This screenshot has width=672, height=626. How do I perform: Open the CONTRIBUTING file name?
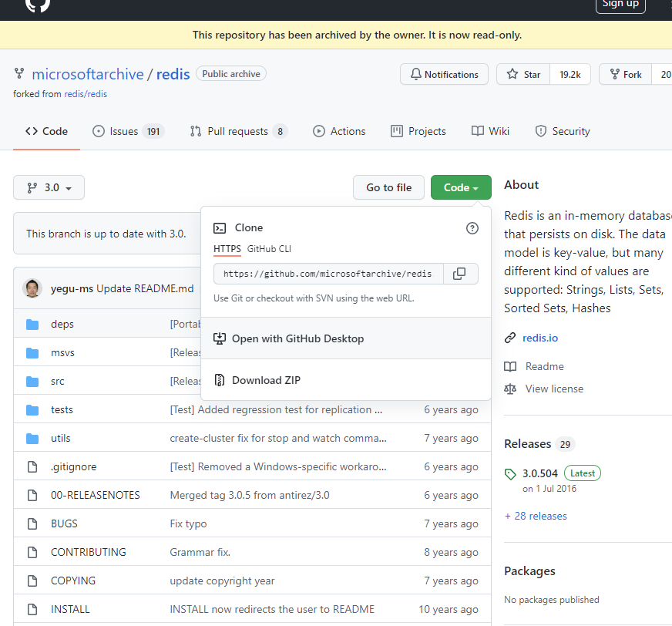[x=89, y=552]
